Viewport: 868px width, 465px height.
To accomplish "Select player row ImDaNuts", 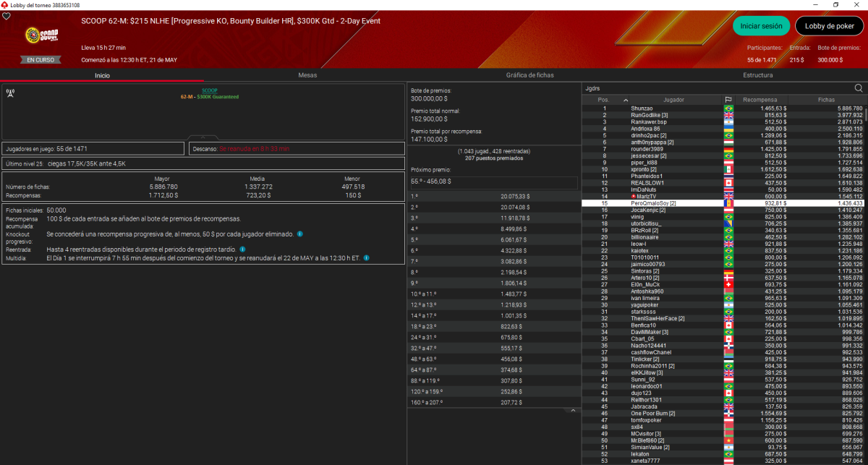I will pos(723,189).
